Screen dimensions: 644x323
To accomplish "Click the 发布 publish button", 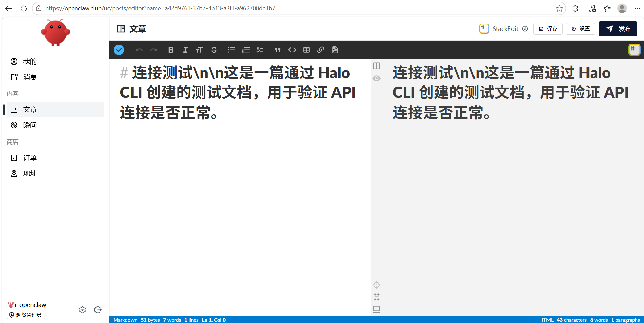I will (x=618, y=29).
